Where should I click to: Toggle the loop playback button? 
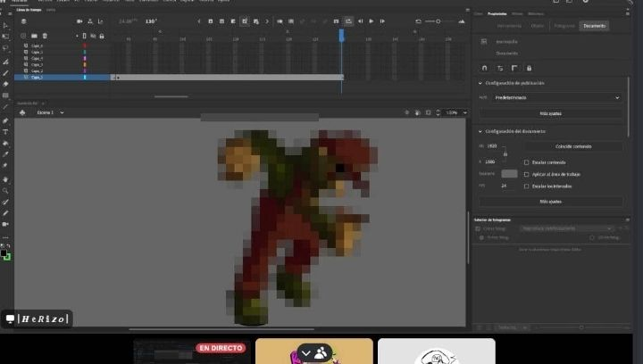(x=348, y=21)
